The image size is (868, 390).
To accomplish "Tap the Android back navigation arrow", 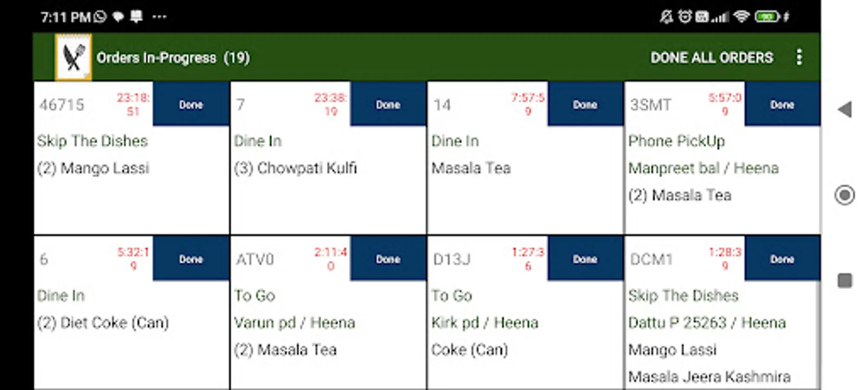I will pyautogui.click(x=845, y=109).
